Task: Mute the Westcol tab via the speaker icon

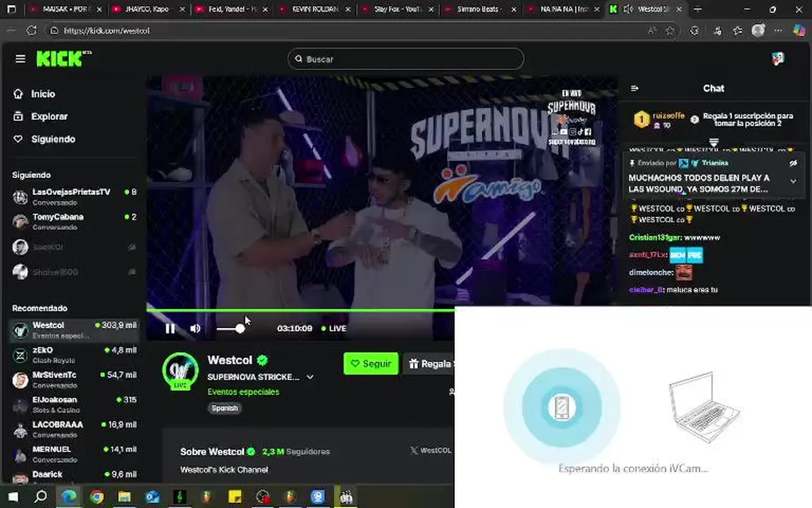Action: click(629, 9)
